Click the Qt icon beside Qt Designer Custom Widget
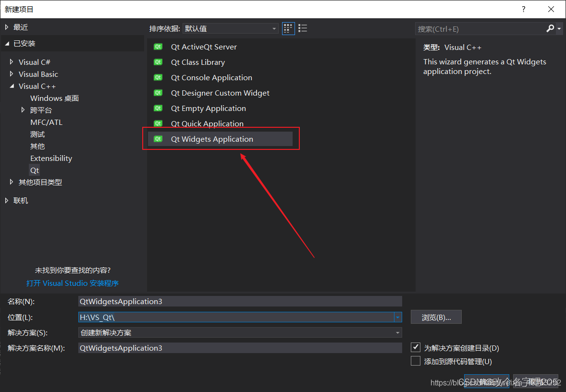566x392 pixels. click(x=158, y=93)
